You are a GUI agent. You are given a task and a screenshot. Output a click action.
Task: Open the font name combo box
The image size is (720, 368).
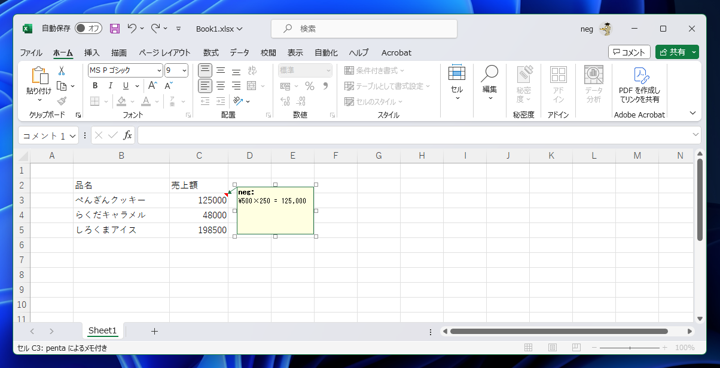125,70
